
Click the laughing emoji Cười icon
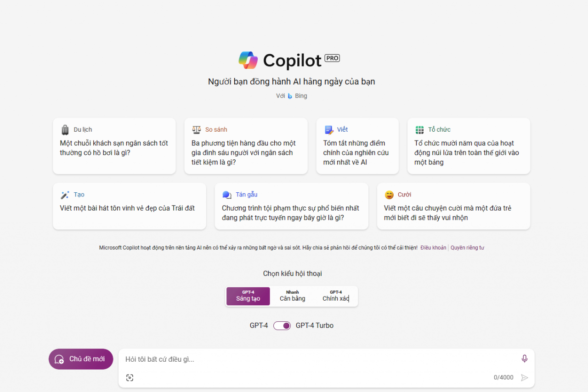[x=389, y=195]
